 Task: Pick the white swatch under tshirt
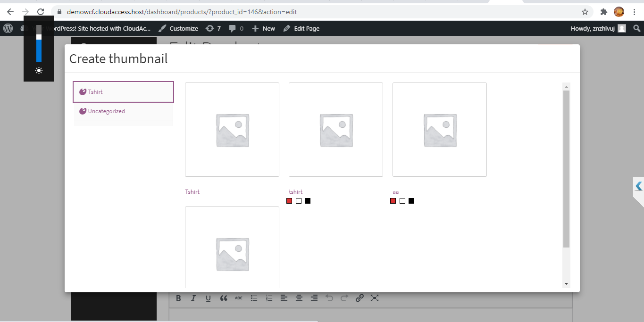pos(299,201)
